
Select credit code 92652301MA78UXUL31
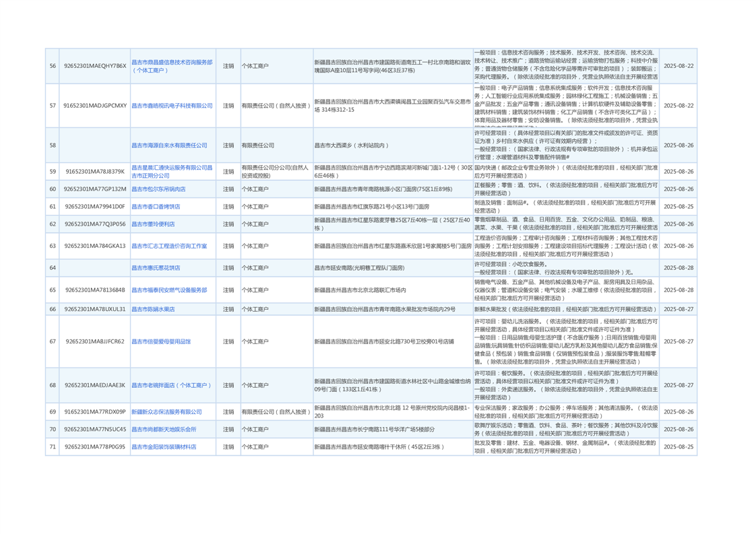point(95,309)
